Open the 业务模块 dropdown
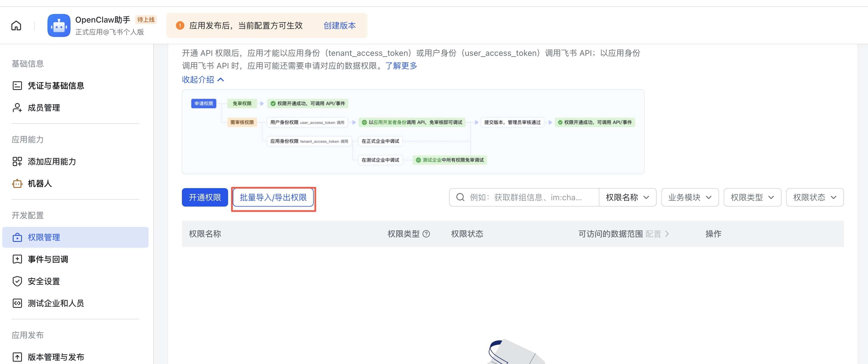Screen dimensions: 868x364 pos(690,197)
